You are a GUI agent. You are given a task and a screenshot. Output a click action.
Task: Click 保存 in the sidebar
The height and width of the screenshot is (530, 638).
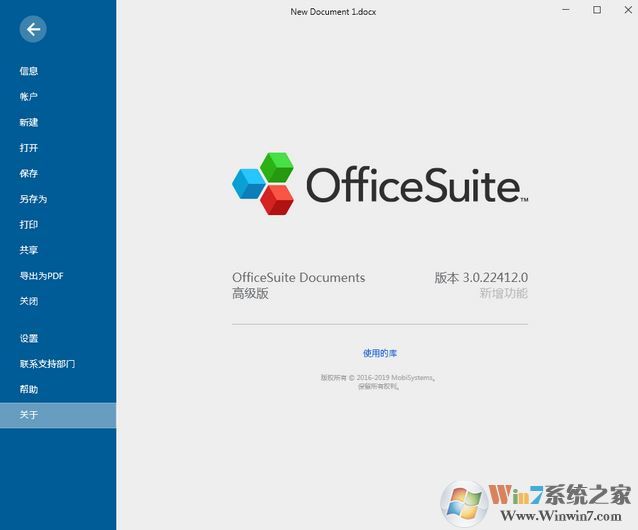tap(28, 173)
